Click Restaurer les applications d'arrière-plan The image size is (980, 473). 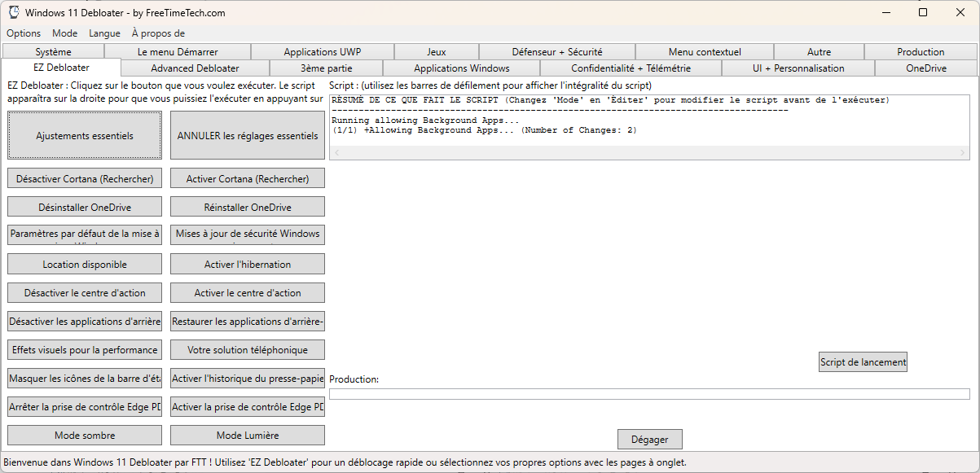tap(248, 321)
